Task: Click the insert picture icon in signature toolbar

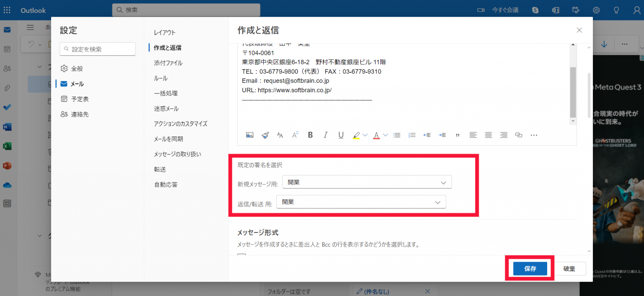Action: pyautogui.click(x=249, y=135)
